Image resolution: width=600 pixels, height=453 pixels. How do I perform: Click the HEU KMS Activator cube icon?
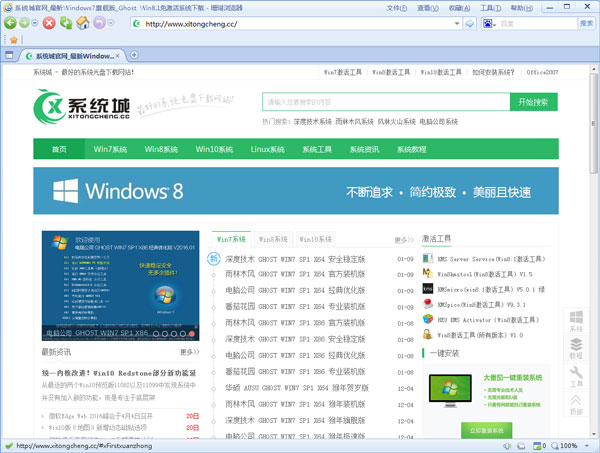pos(428,319)
